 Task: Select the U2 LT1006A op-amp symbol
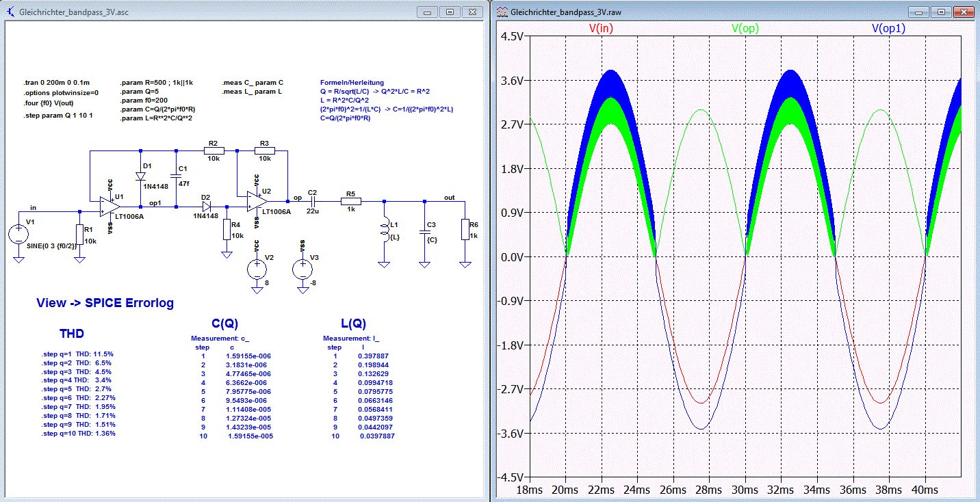click(257, 200)
